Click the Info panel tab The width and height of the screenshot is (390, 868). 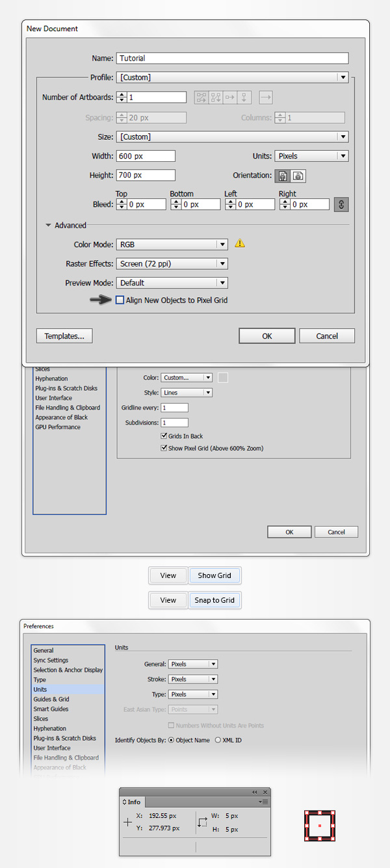tap(132, 802)
